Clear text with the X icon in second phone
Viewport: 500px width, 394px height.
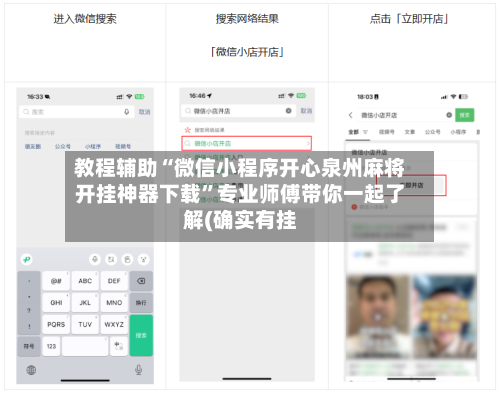point(289,111)
